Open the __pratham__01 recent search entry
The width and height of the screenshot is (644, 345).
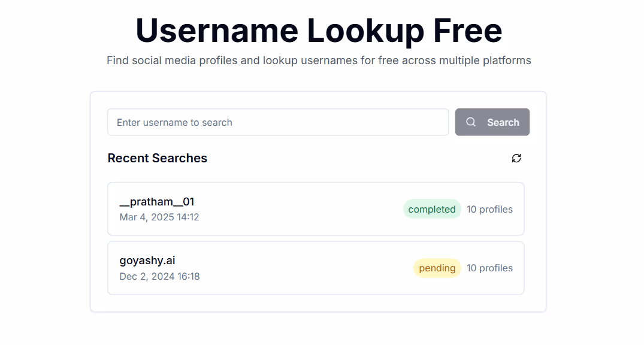tap(316, 208)
